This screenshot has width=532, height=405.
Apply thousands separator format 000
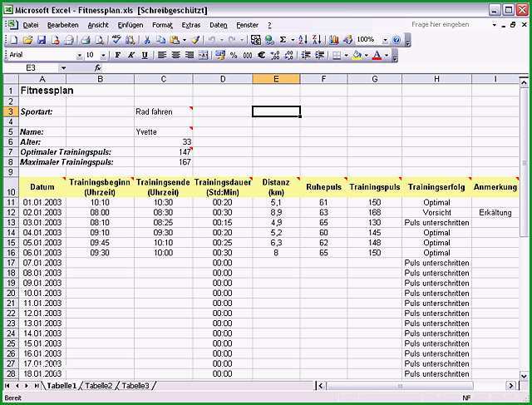(248, 55)
